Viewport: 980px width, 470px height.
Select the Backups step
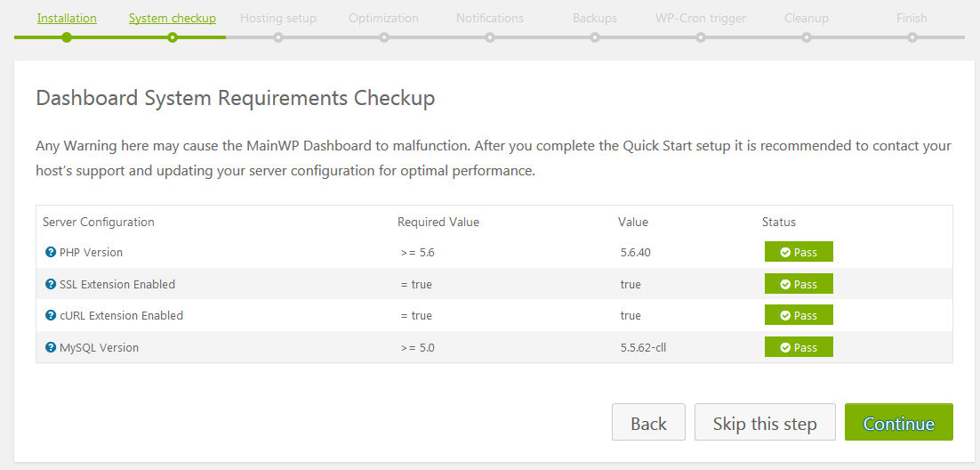click(595, 19)
